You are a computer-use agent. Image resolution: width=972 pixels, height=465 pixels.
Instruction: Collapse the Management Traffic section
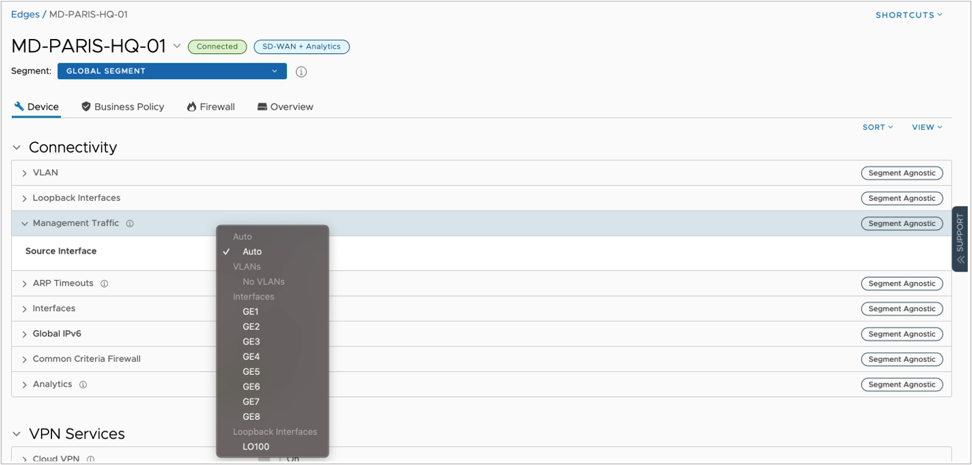click(24, 224)
